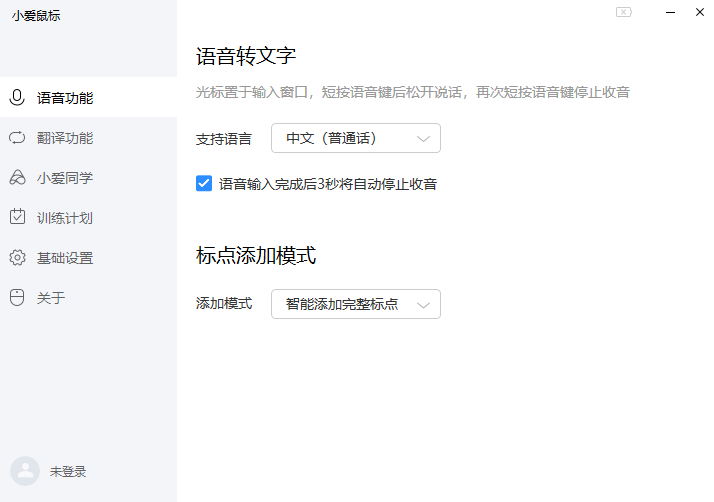The width and height of the screenshot is (714, 502).
Task: Click the mouse icon beside 关于
Action: (x=17, y=298)
